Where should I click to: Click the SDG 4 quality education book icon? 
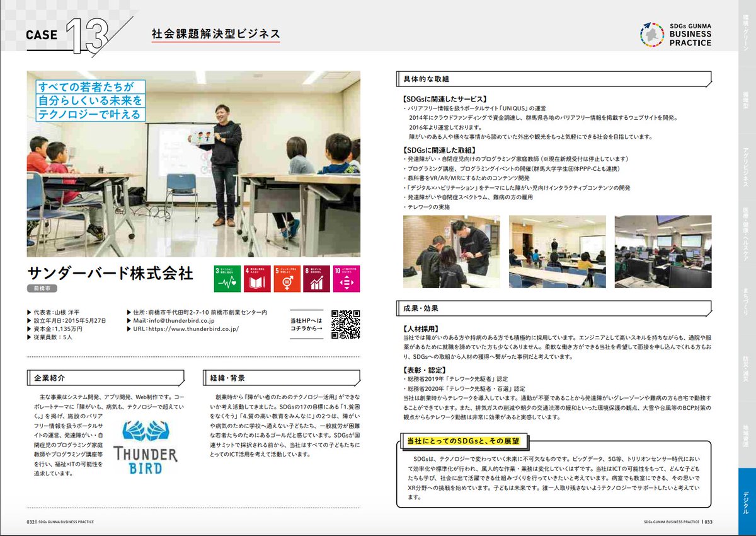(258, 279)
